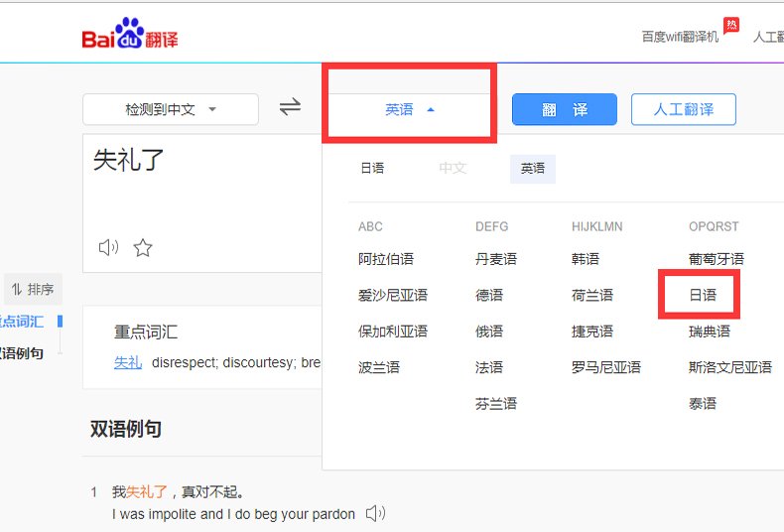Image resolution: width=784 pixels, height=532 pixels.
Task: Select 罗马尼亚语 from the language list
Action: [x=606, y=367]
